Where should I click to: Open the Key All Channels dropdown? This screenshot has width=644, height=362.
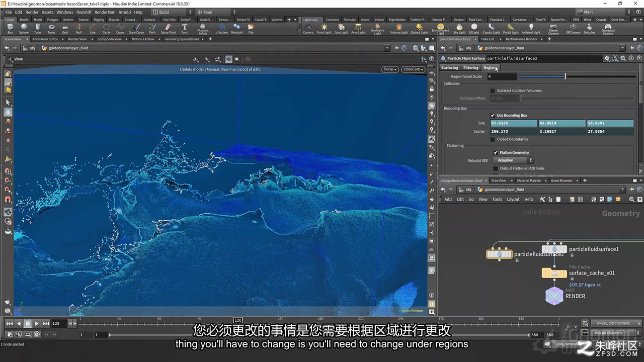point(615,333)
